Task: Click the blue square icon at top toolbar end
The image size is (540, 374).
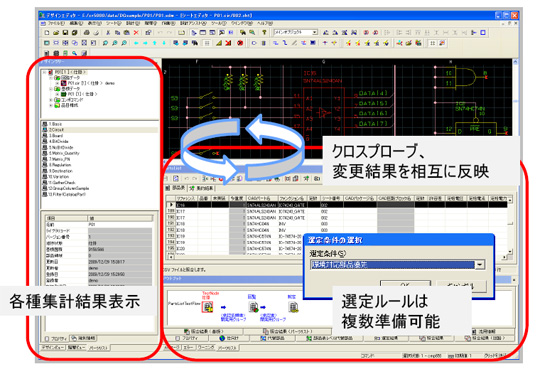Action: (x=483, y=32)
